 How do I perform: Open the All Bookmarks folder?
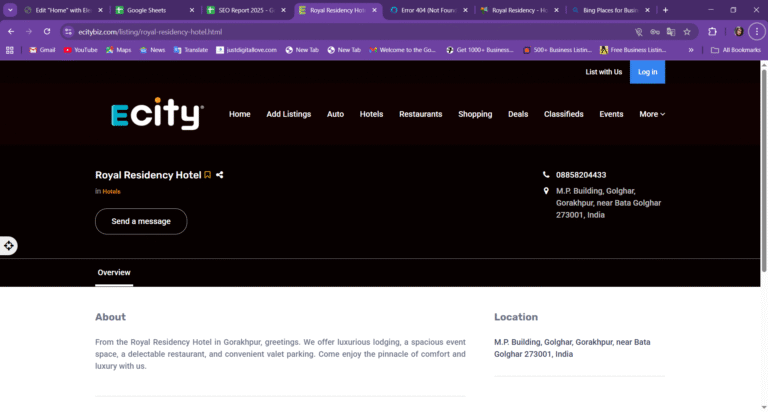click(x=736, y=49)
